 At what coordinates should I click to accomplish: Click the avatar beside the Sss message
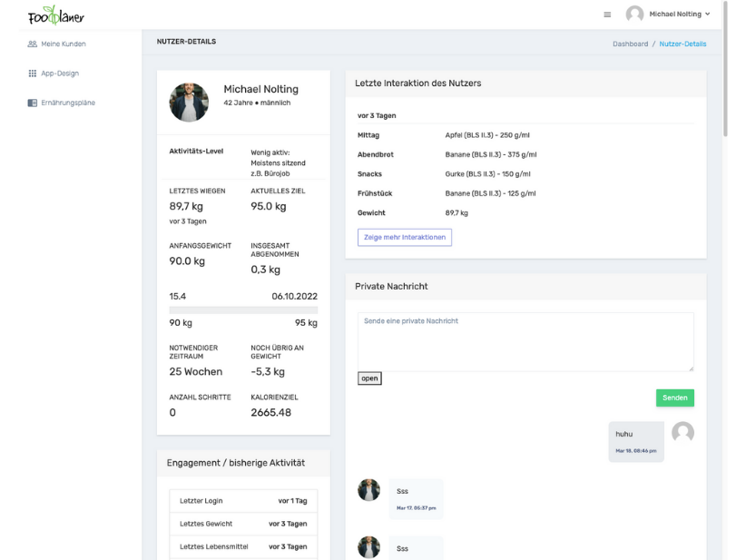368,489
